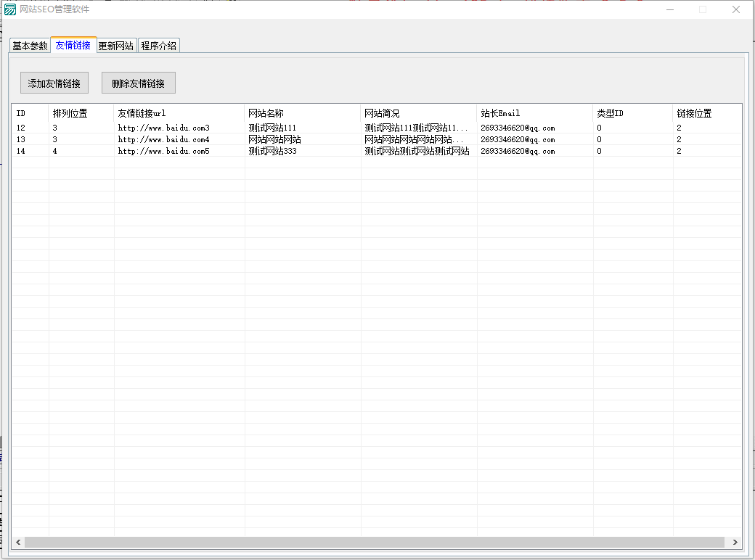
Task: Click the horizontal scrollbar thumb
Action: (374, 543)
